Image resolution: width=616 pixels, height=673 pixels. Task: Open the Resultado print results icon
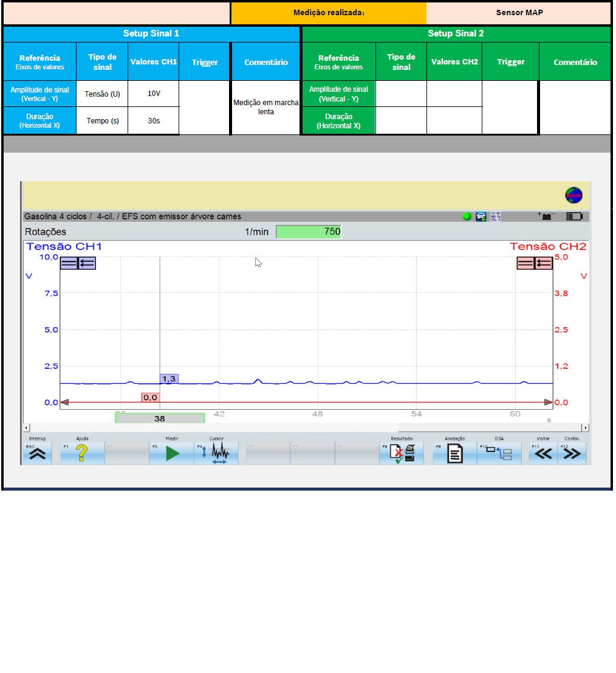pyautogui.click(x=402, y=454)
